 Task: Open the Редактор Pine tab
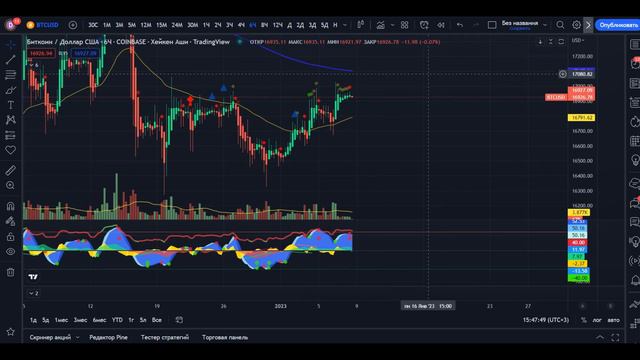tap(109, 337)
